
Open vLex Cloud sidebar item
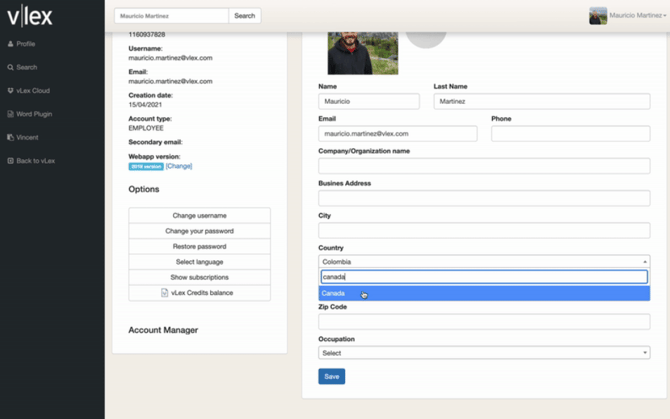pos(29,91)
